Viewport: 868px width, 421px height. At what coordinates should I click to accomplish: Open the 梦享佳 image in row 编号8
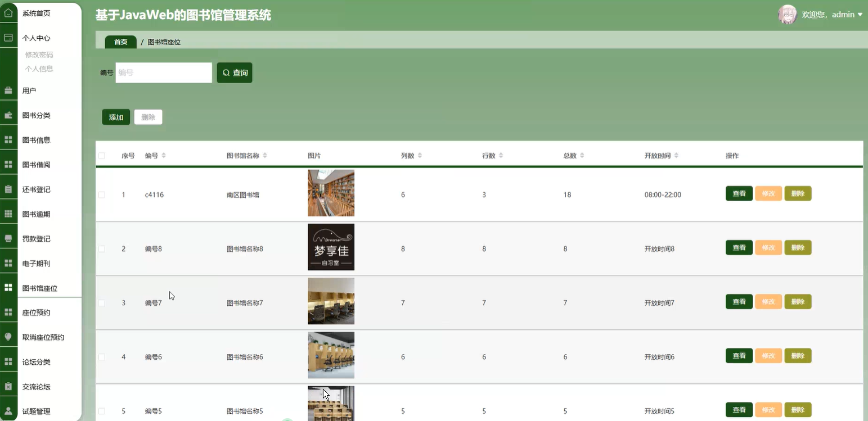pos(331,247)
